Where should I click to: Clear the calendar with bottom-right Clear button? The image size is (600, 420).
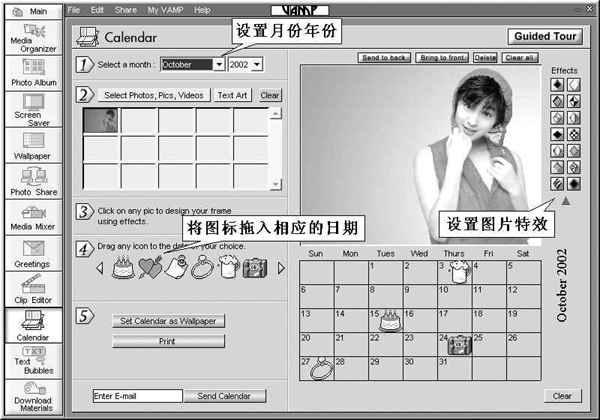(562, 396)
